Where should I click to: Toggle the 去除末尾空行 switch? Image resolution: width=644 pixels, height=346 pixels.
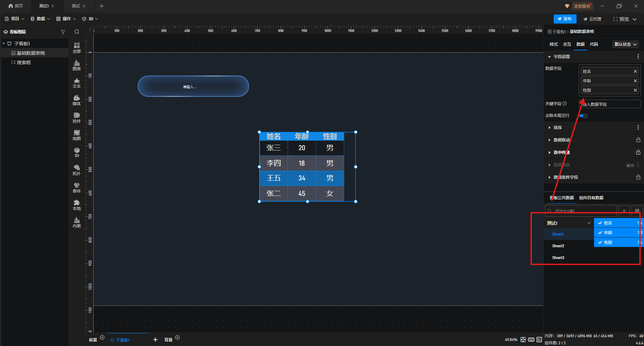point(584,116)
